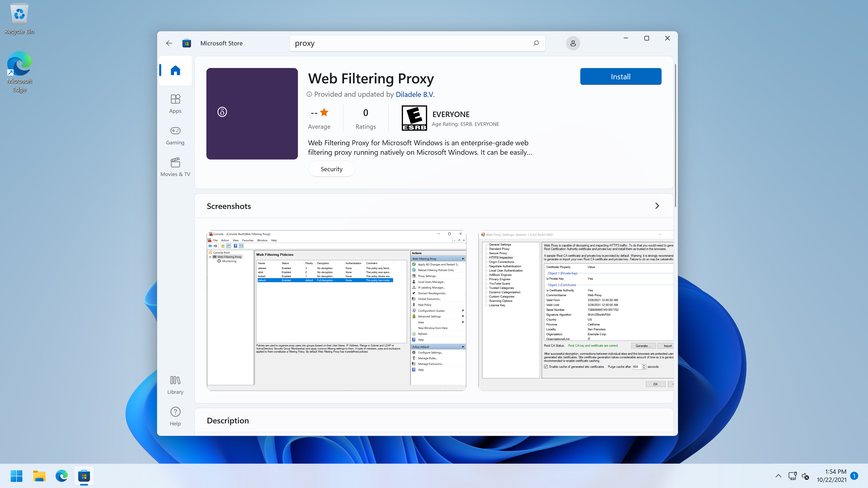
Task: Minimize the Microsoft Store window
Action: (626, 38)
